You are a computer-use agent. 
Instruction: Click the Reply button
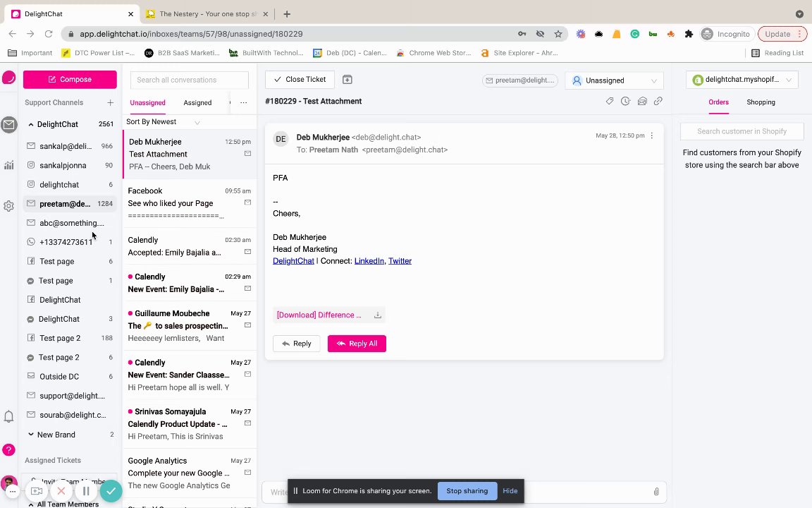296,344
